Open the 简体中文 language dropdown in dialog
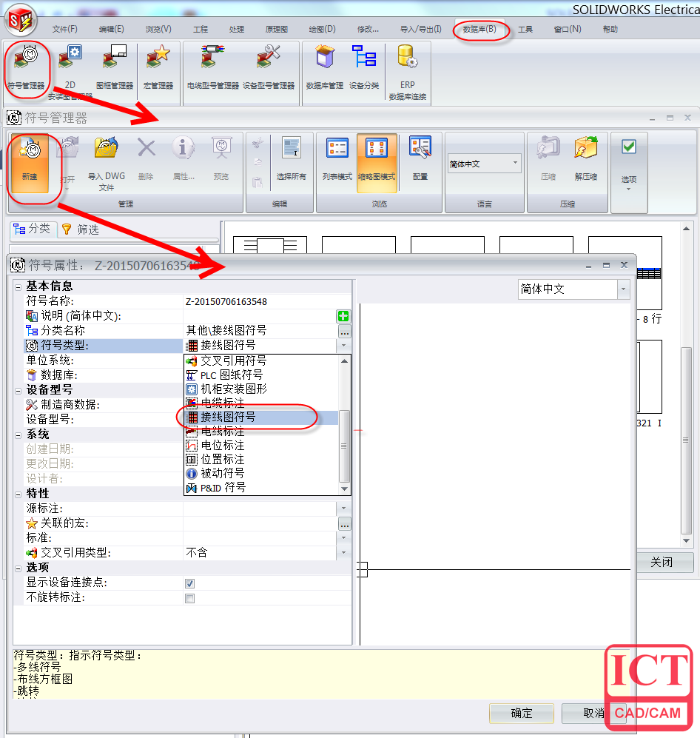The height and width of the screenshot is (738, 700). coord(622,289)
